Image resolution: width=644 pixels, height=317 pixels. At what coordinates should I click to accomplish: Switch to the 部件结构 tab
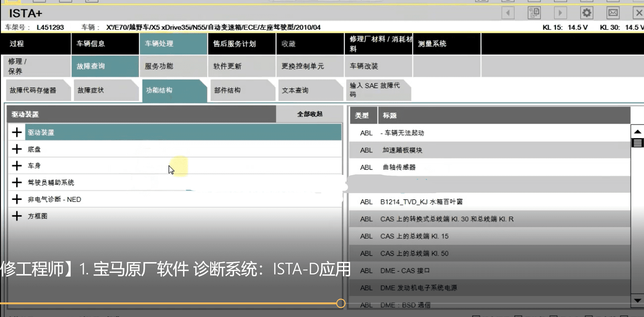tap(243, 90)
